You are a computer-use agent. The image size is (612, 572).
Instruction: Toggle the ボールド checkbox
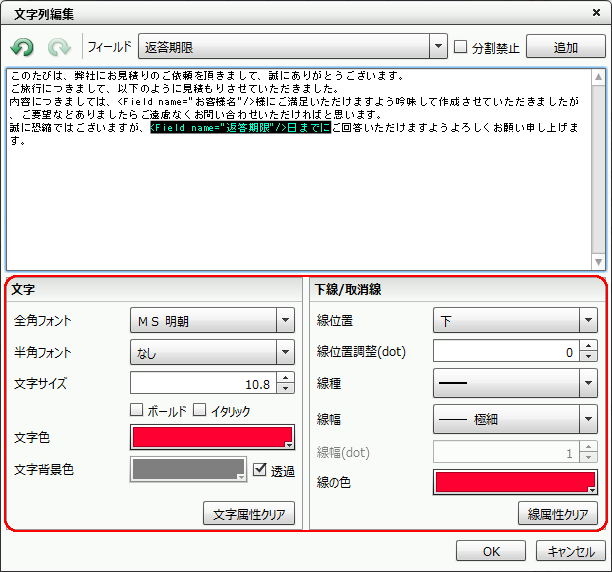pyautogui.click(x=136, y=410)
